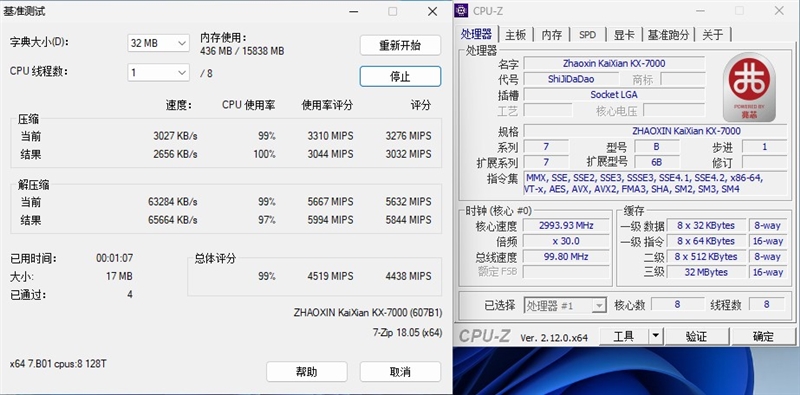Viewport: 800px width, 395px height.
Task: Click the L1 data cache 8 x 32 KBytes
Action: (x=706, y=225)
